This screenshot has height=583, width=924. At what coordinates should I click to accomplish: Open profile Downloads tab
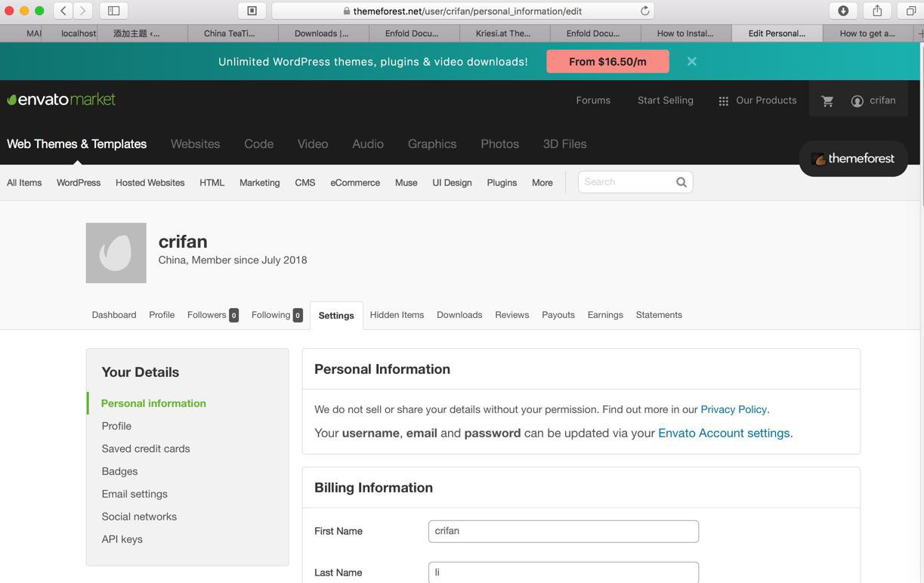pos(459,315)
